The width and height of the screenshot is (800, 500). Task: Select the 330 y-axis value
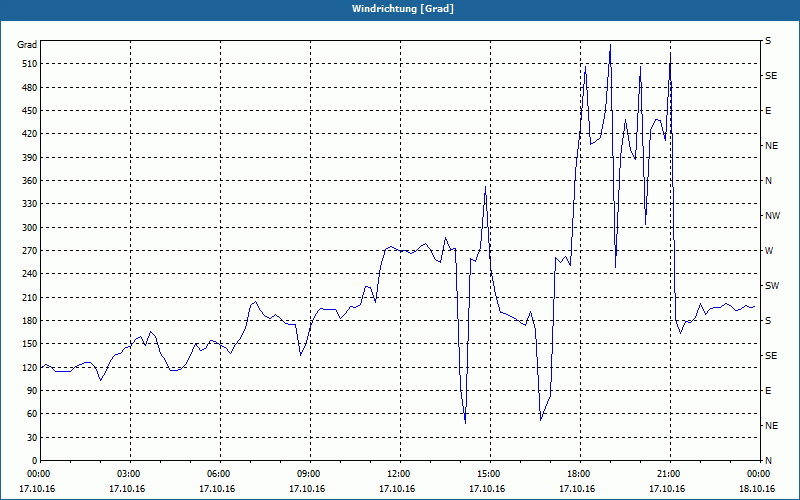coord(30,204)
